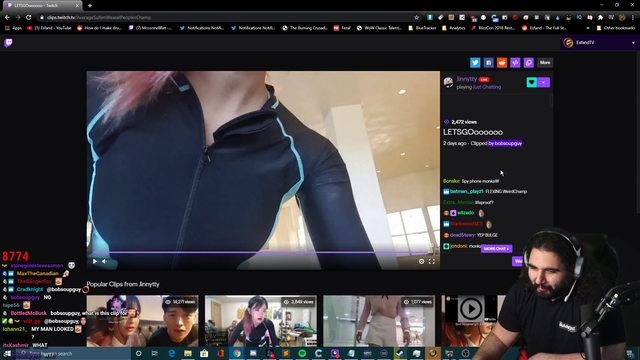Expand the Other bookmarks folder
Image resolution: width=640 pixels, height=360 pixels.
(616, 28)
